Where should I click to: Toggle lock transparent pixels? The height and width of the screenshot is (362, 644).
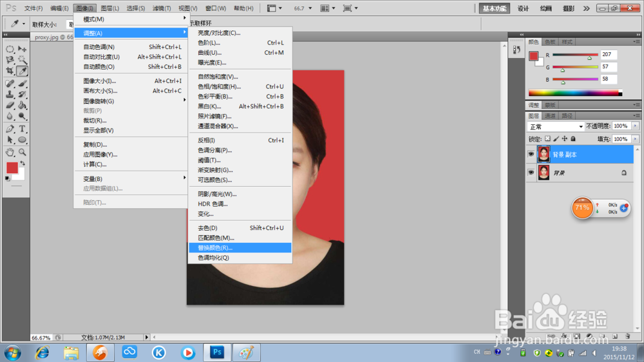click(x=547, y=139)
